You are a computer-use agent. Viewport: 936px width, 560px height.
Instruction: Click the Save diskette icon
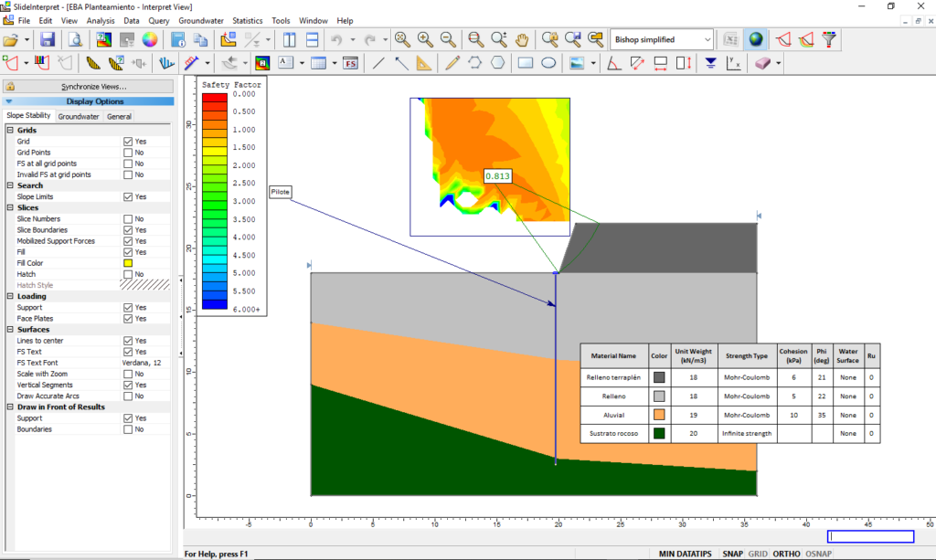[48, 40]
